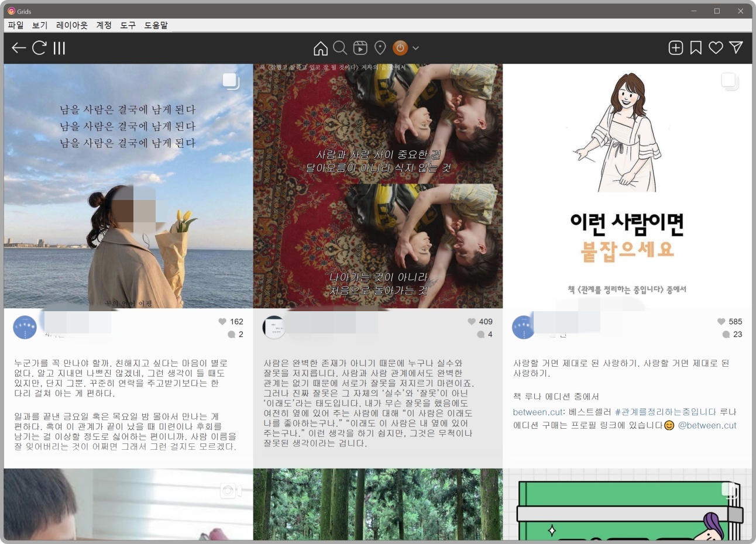Open the Home feed
Viewport: 756px width, 544px height.
(x=320, y=48)
